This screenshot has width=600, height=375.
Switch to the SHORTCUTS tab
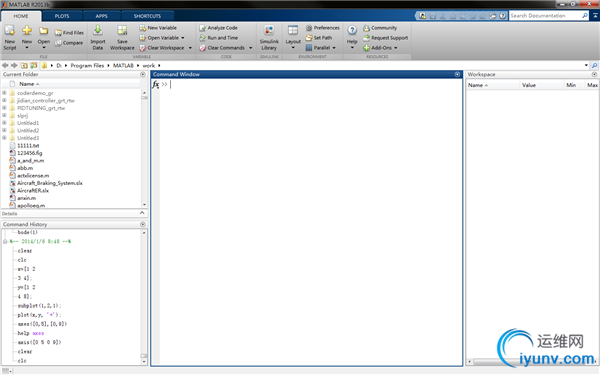coord(147,16)
